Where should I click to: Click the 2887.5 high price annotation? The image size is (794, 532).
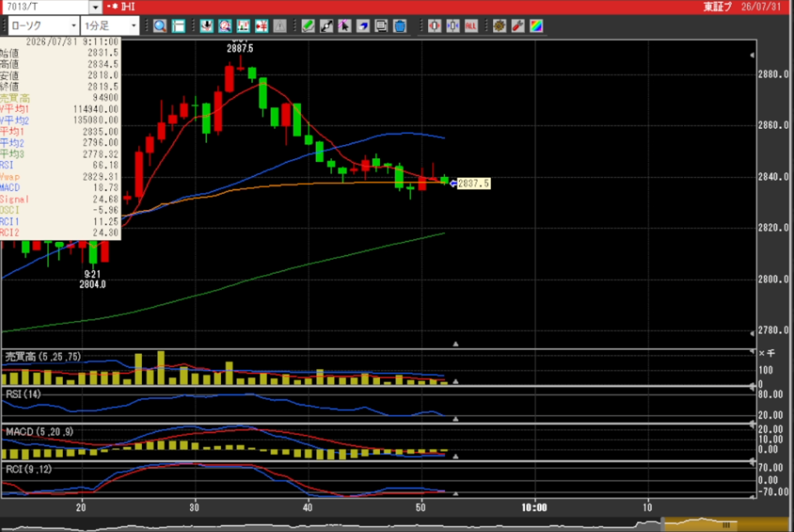(x=240, y=49)
